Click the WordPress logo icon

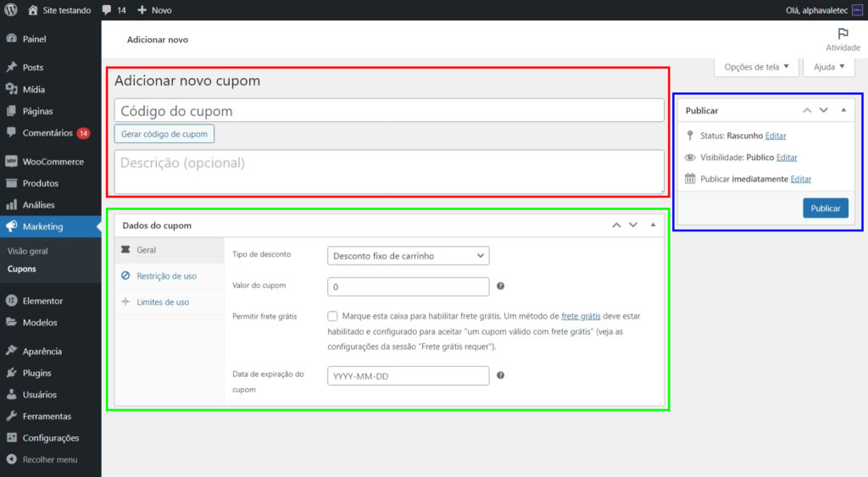pyautogui.click(x=10, y=10)
